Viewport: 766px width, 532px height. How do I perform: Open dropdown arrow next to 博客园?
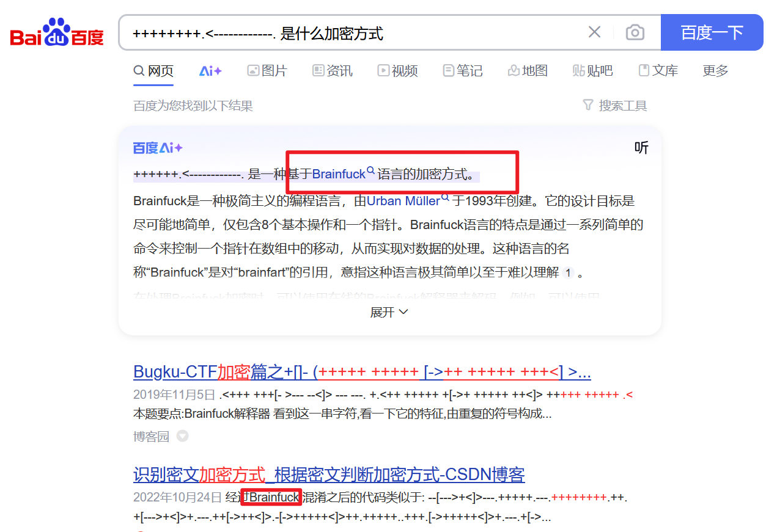pos(182,436)
